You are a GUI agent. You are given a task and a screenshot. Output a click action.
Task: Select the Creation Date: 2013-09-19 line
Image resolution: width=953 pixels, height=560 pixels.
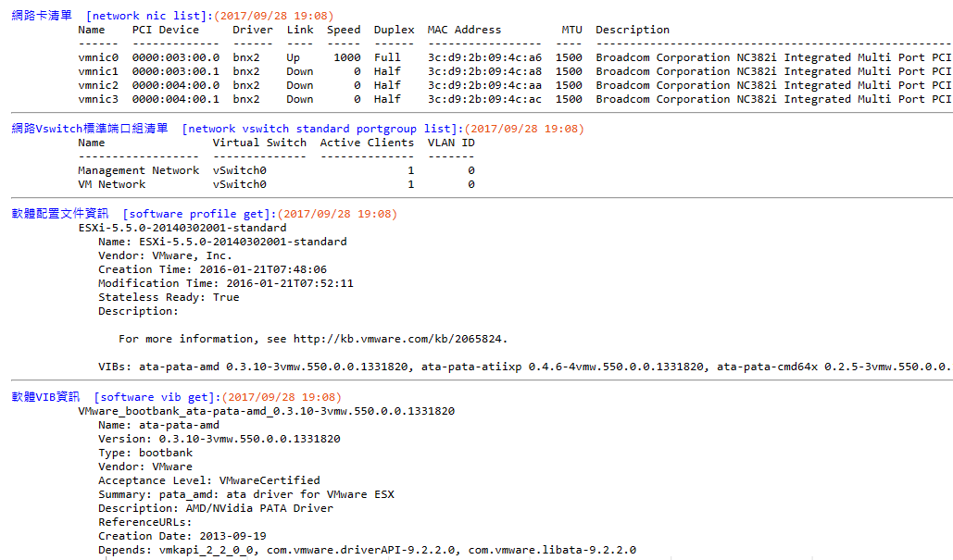pos(182,536)
